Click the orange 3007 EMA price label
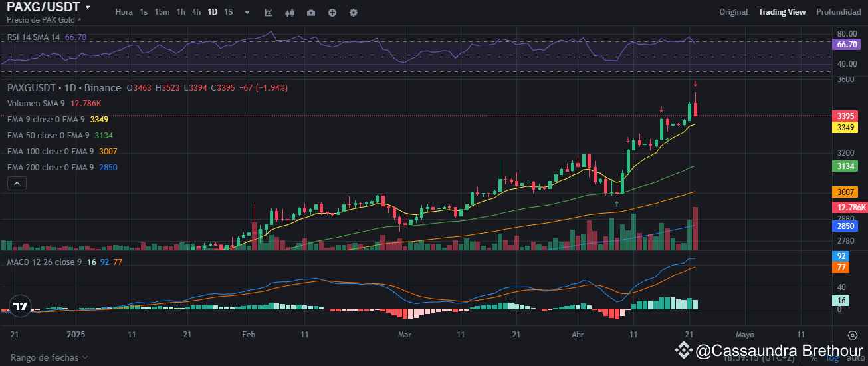868x366 pixels. point(845,192)
